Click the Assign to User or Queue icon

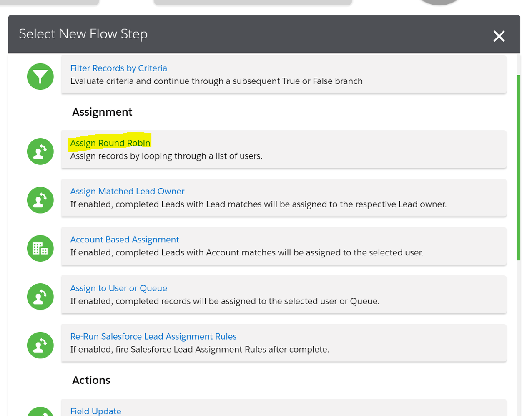tap(40, 297)
